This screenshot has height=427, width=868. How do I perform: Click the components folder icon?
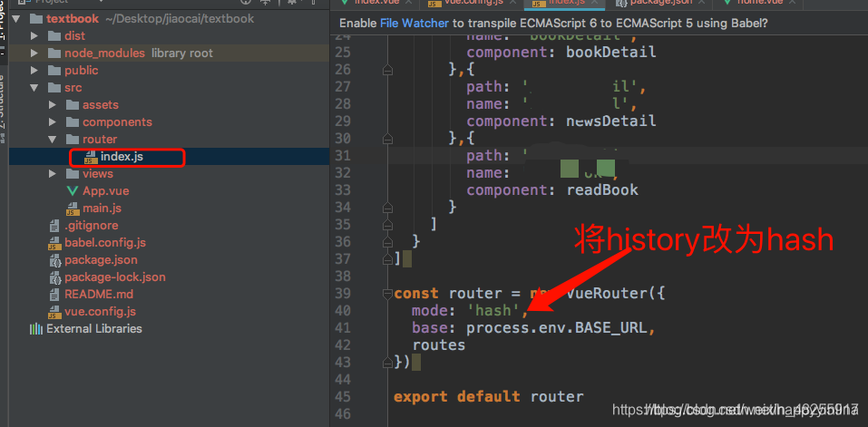point(73,121)
